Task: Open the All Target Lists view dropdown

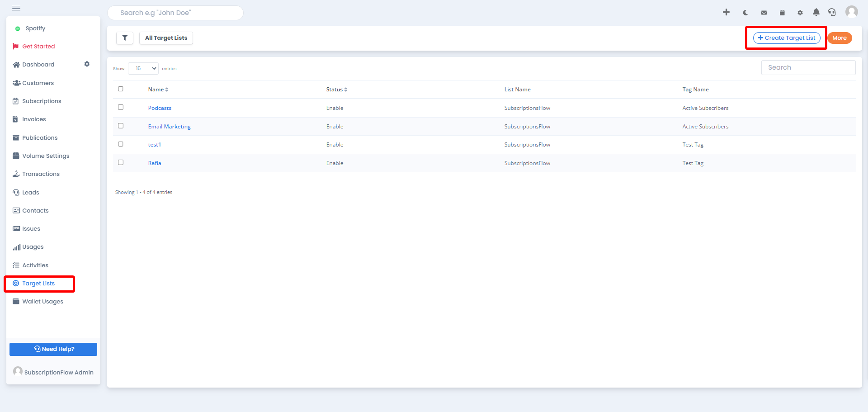Action: [x=166, y=38]
